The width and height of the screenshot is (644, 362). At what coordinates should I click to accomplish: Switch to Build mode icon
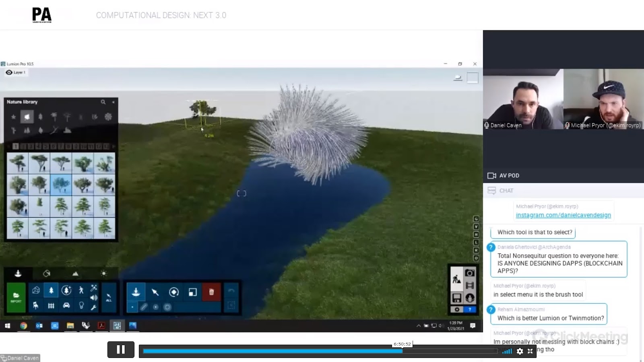[x=456, y=279]
